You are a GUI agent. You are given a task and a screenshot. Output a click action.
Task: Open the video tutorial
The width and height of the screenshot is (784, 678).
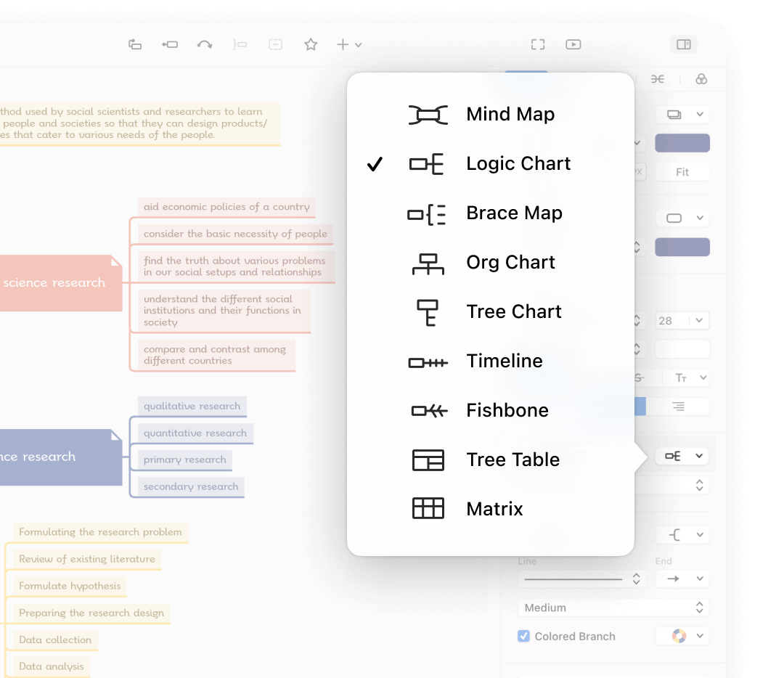tap(573, 44)
